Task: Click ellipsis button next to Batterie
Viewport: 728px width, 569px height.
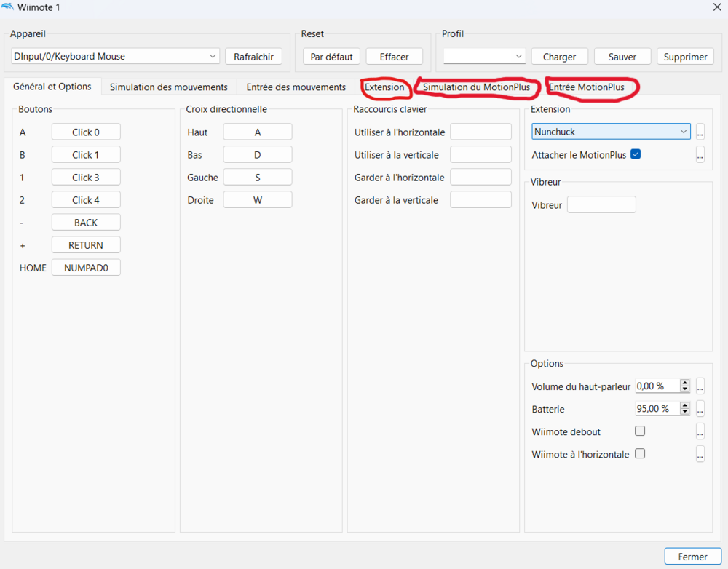Action: point(700,408)
